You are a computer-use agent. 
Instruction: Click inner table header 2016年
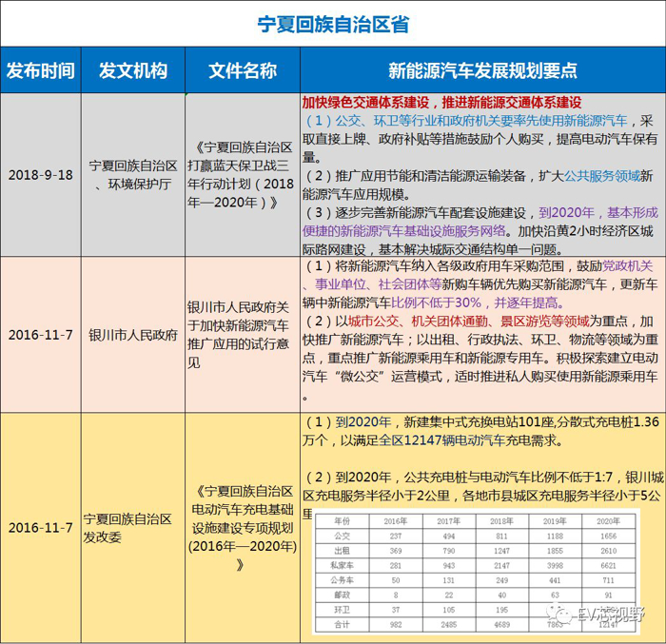(x=396, y=520)
